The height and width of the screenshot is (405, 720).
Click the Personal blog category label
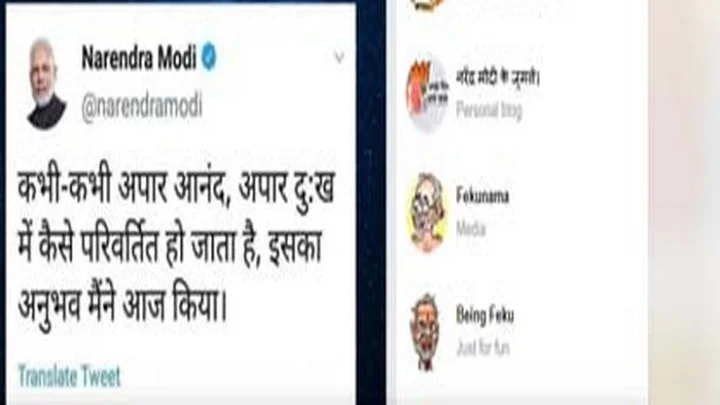tap(489, 110)
